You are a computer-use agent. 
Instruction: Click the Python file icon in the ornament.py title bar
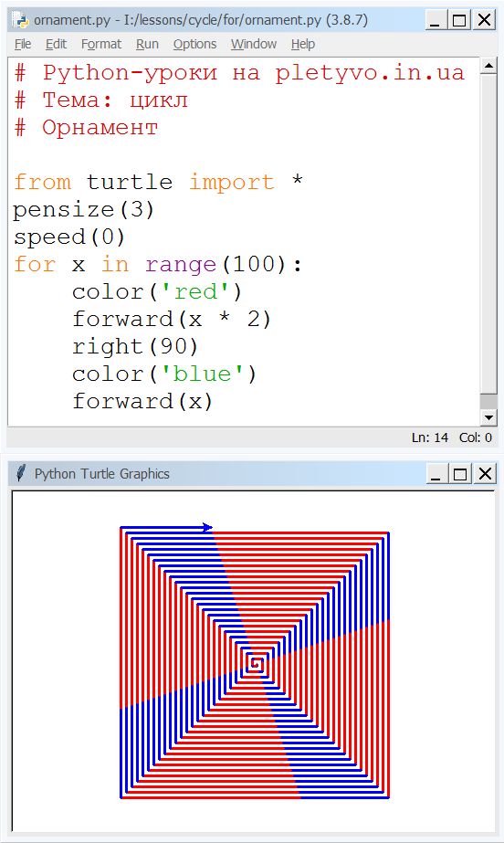pyautogui.click(x=20, y=20)
